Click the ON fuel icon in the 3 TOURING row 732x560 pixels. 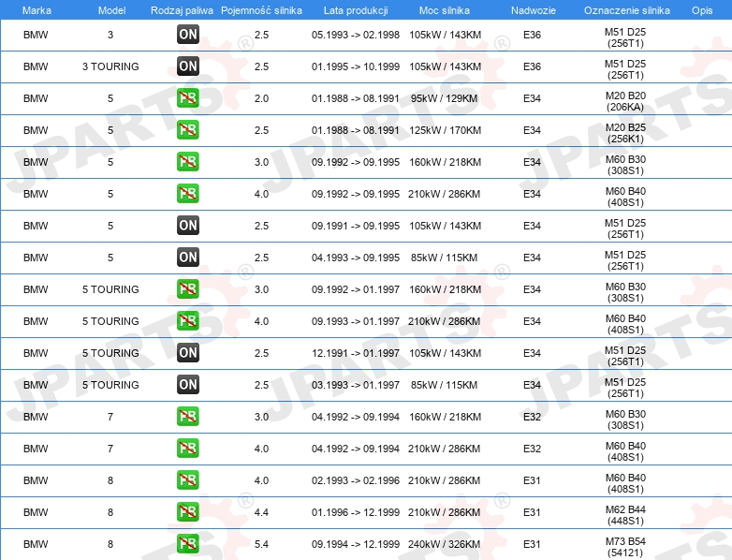(x=188, y=66)
